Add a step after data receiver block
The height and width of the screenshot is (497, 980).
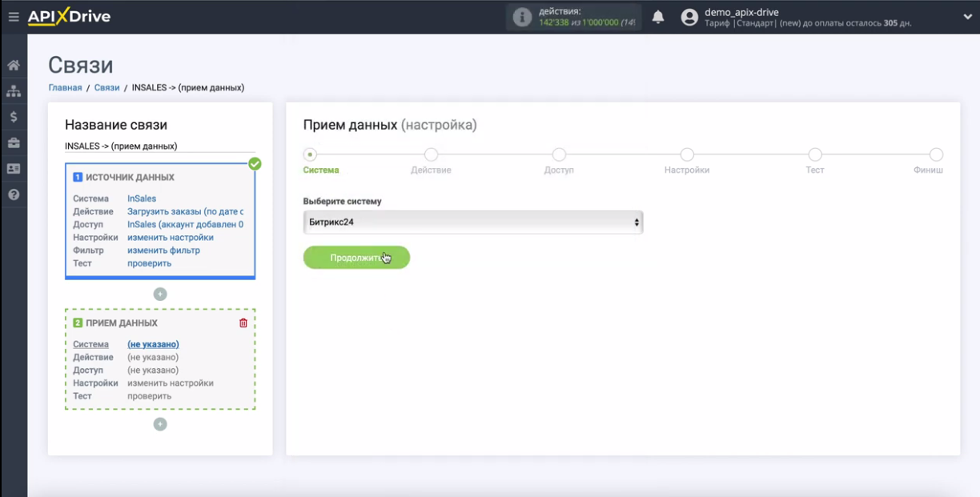[160, 424]
